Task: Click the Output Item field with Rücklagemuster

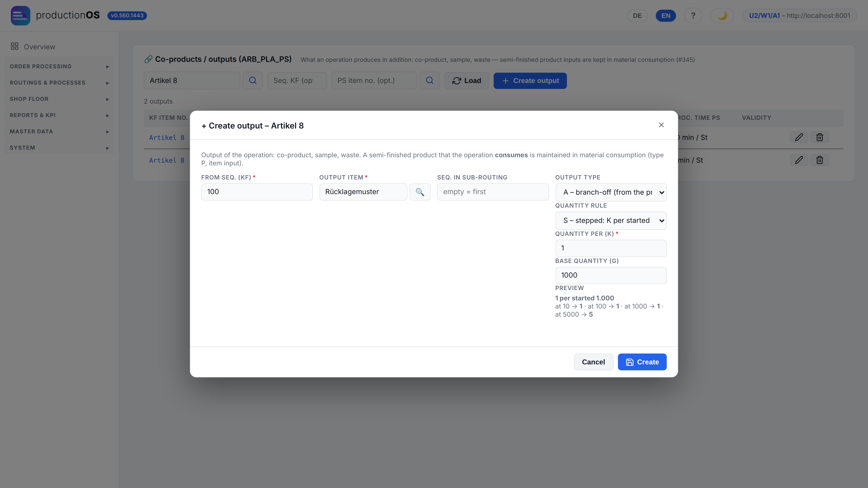Action: [363, 192]
